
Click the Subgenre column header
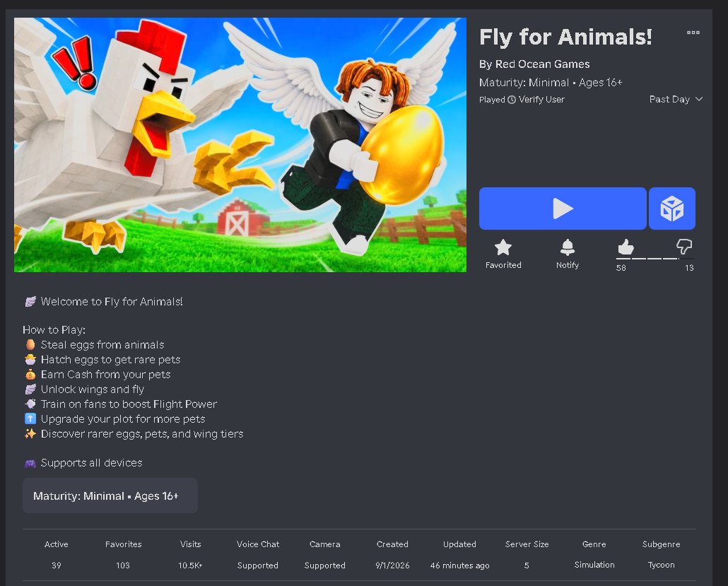[x=661, y=544]
